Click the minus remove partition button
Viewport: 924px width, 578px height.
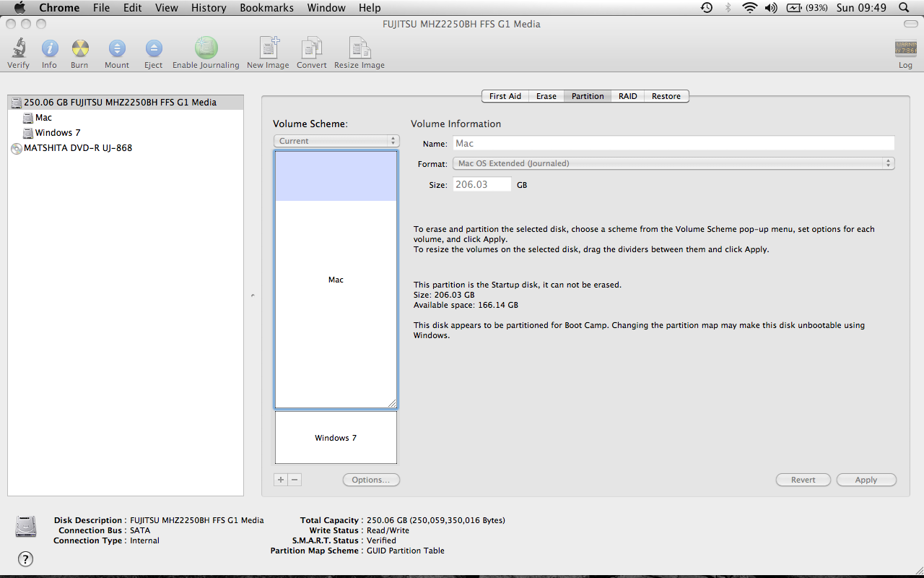coord(295,480)
